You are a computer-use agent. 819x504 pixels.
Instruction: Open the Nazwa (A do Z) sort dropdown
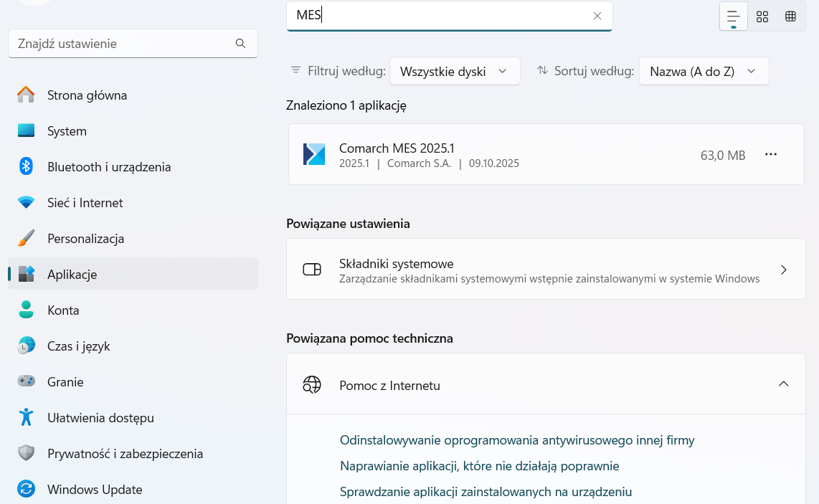coord(704,71)
